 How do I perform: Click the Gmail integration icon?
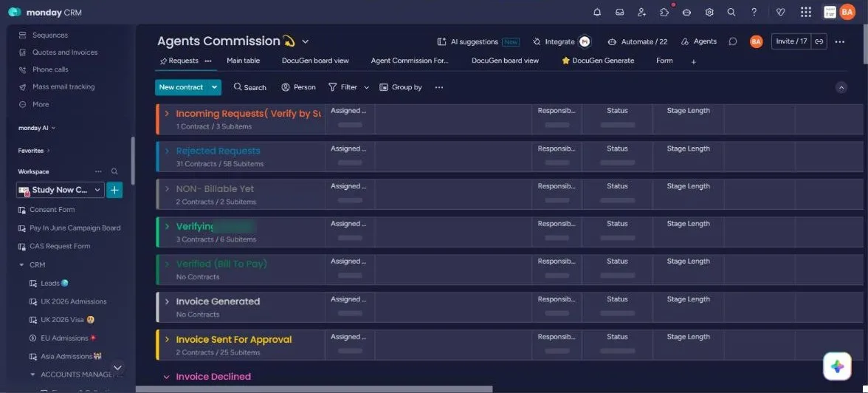[x=585, y=41]
